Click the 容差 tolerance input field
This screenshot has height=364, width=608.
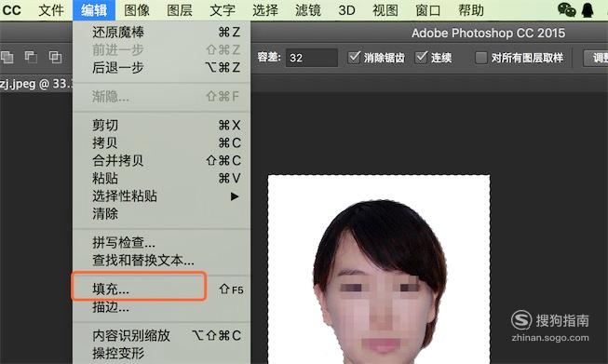pyautogui.click(x=312, y=58)
